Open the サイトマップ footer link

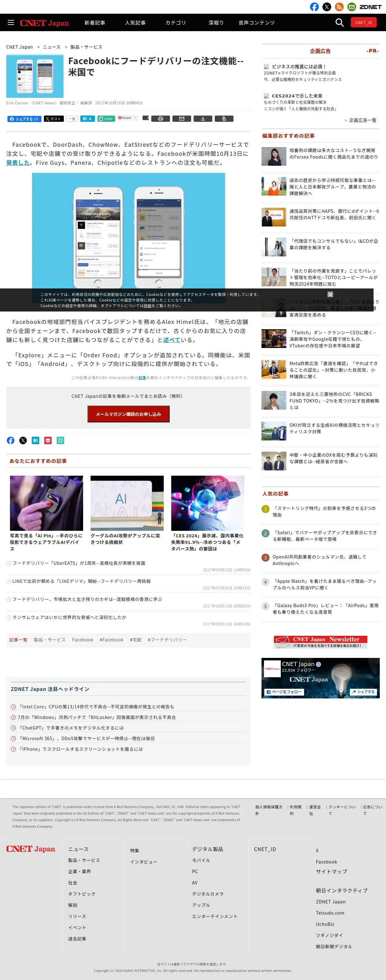(331, 871)
